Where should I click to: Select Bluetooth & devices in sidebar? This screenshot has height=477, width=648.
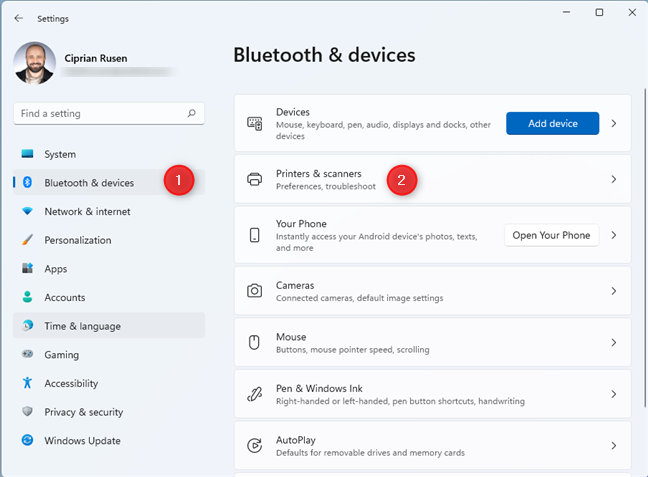click(x=109, y=182)
